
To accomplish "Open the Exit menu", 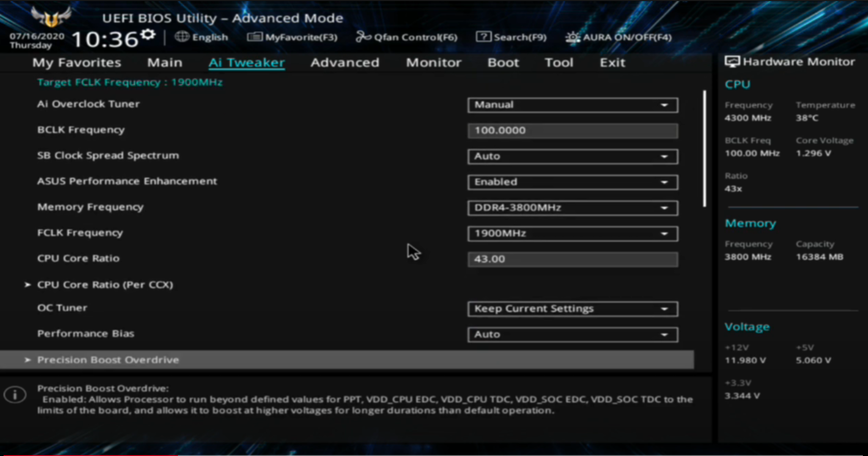I will [612, 63].
